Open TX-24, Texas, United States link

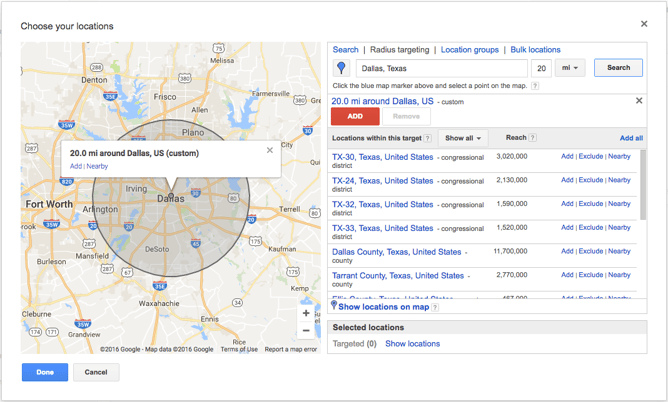(x=383, y=181)
